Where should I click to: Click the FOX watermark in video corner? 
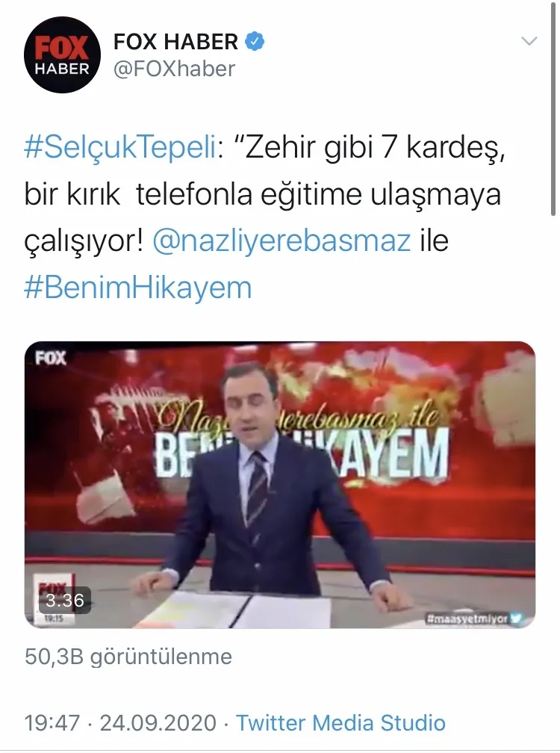point(50,359)
